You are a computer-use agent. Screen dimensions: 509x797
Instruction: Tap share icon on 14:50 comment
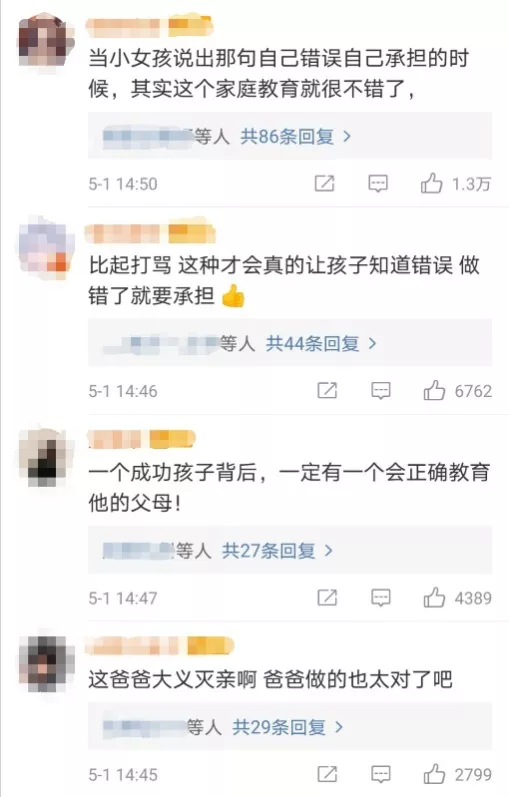(324, 183)
